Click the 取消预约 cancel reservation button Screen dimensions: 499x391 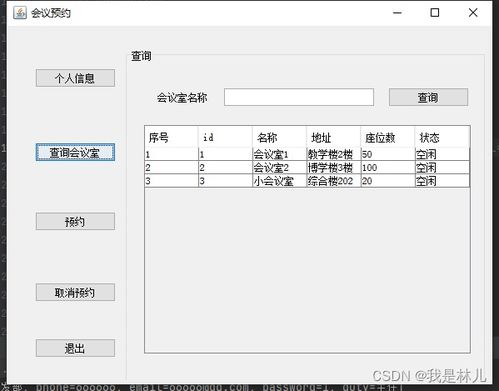click(x=75, y=292)
